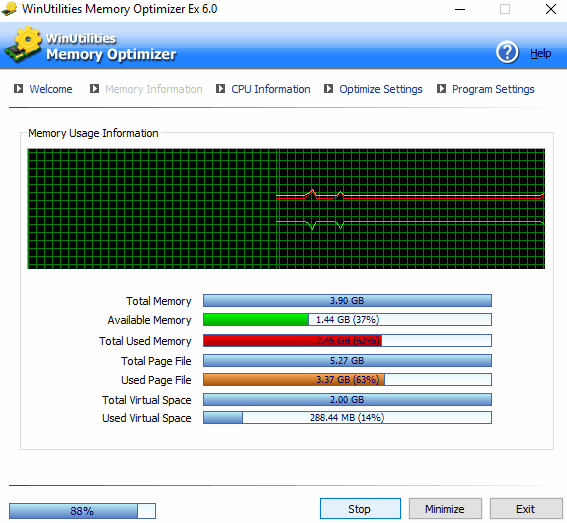
Task: Click the Total Used Memory red bar
Action: point(347,341)
